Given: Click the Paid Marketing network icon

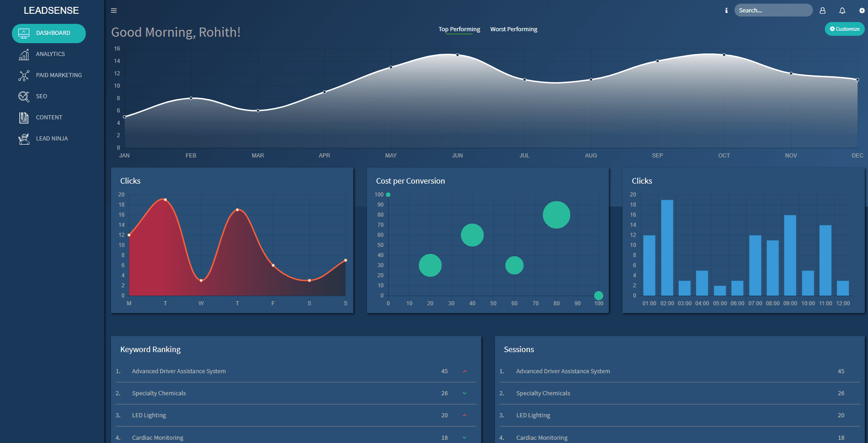Looking at the screenshot, I should tap(24, 75).
